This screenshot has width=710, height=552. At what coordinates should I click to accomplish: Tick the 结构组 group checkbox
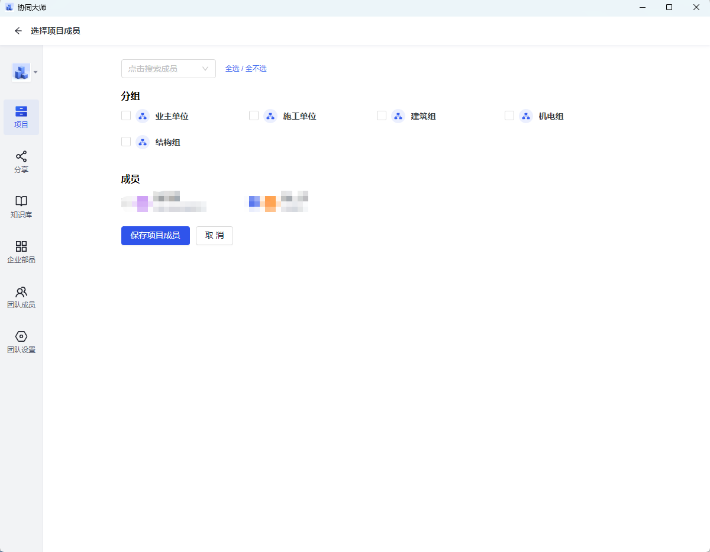(x=126, y=142)
